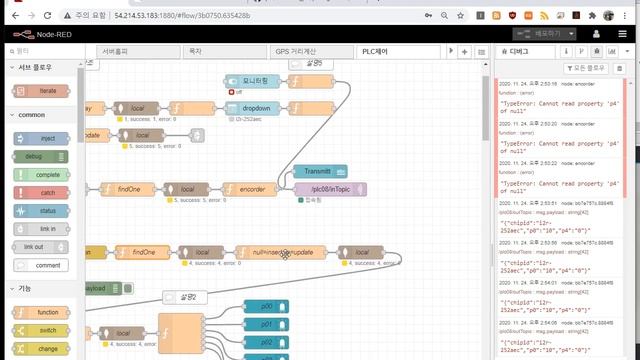Select the comment palette node
640x360 pixels.
pyautogui.click(x=41, y=265)
